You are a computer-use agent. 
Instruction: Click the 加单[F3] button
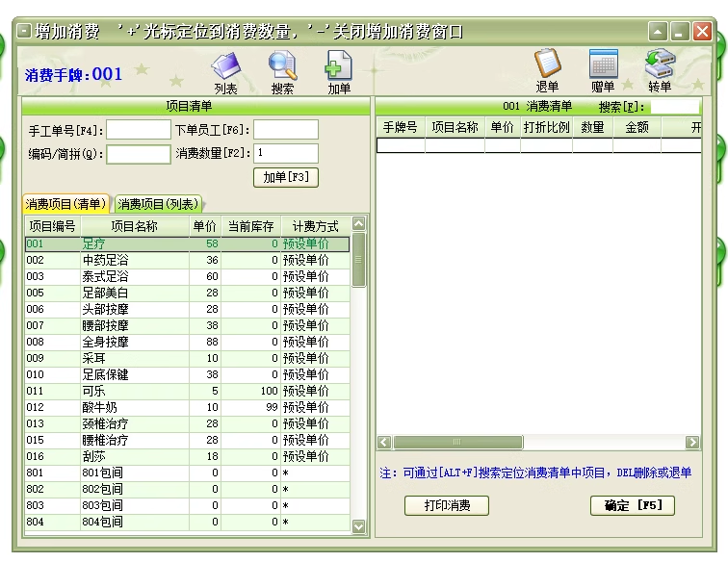tap(286, 177)
